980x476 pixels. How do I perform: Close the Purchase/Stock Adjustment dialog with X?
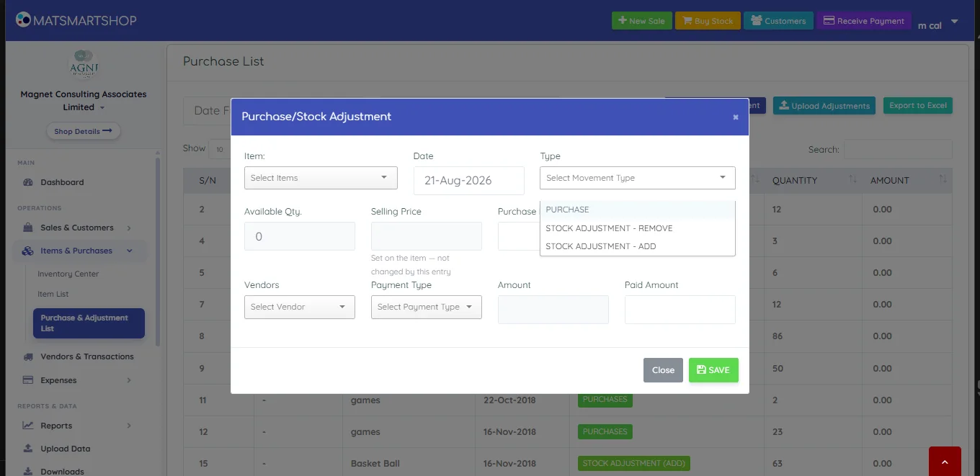[x=736, y=117]
